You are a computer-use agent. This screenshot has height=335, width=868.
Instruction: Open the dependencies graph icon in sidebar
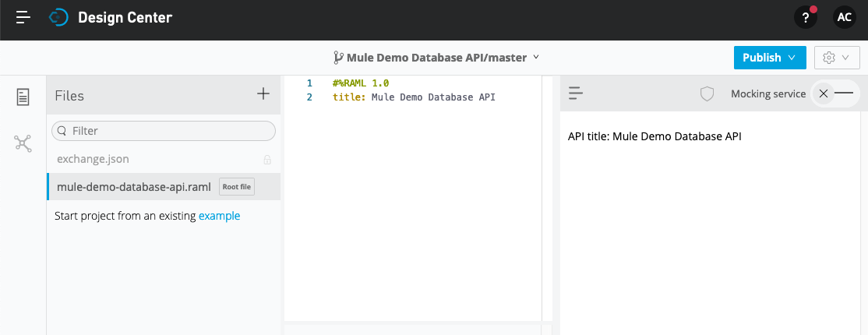click(23, 143)
